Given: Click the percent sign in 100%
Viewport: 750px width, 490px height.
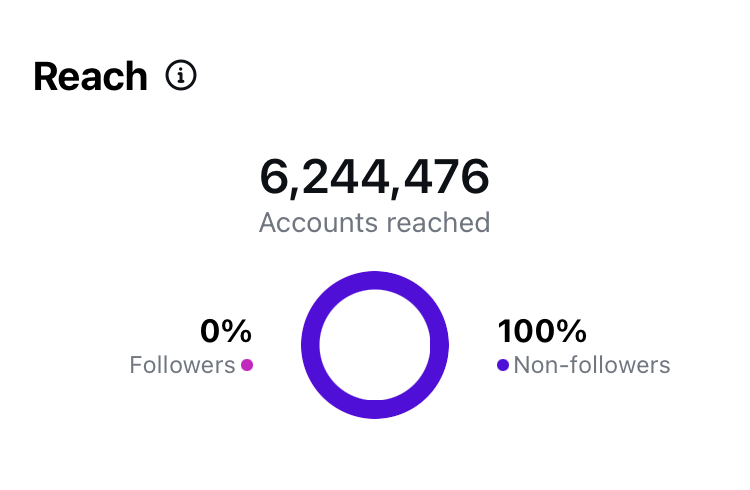Looking at the screenshot, I should pos(571,331).
